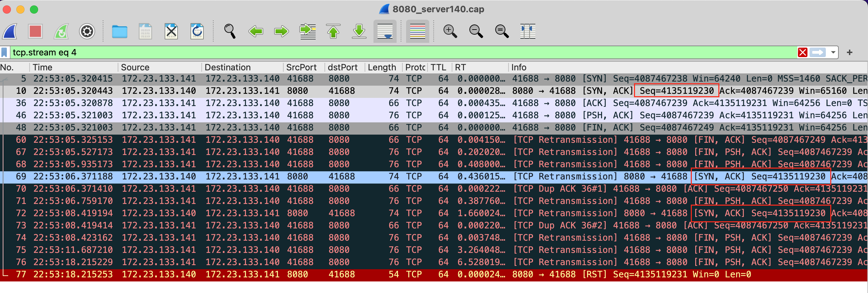Sort by the TTL column header
868x293 pixels.
(x=440, y=67)
